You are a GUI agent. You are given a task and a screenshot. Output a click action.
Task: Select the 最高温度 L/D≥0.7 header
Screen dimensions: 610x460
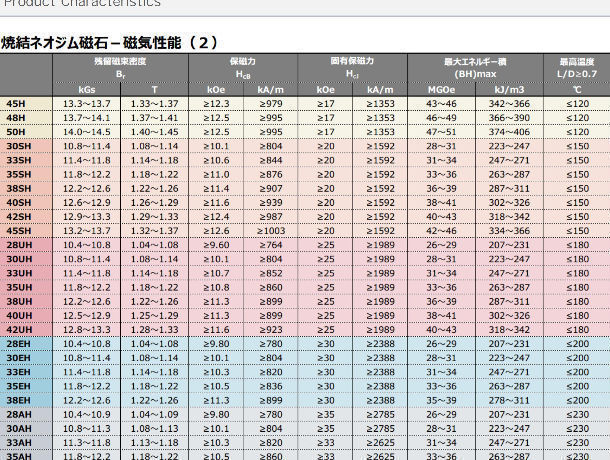(577, 68)
